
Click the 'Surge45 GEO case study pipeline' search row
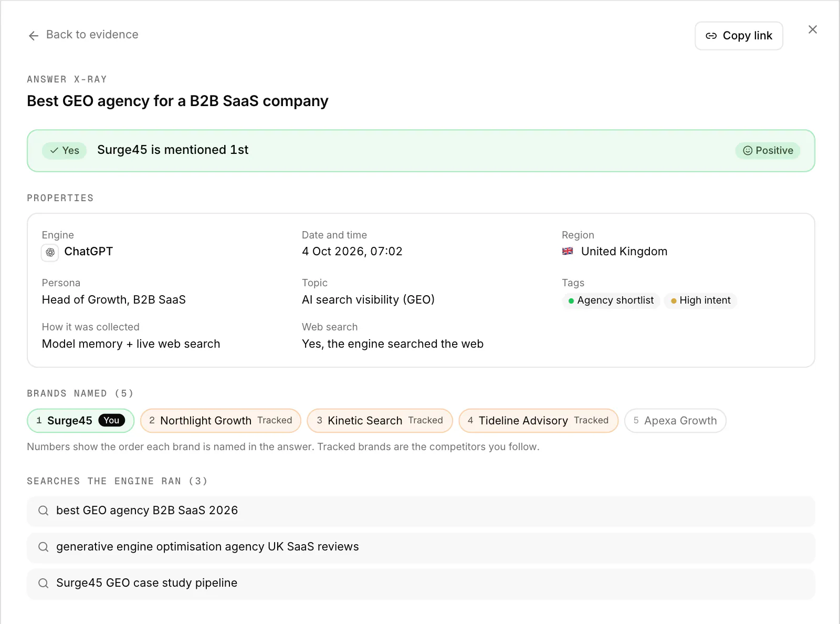click(421, 584)
